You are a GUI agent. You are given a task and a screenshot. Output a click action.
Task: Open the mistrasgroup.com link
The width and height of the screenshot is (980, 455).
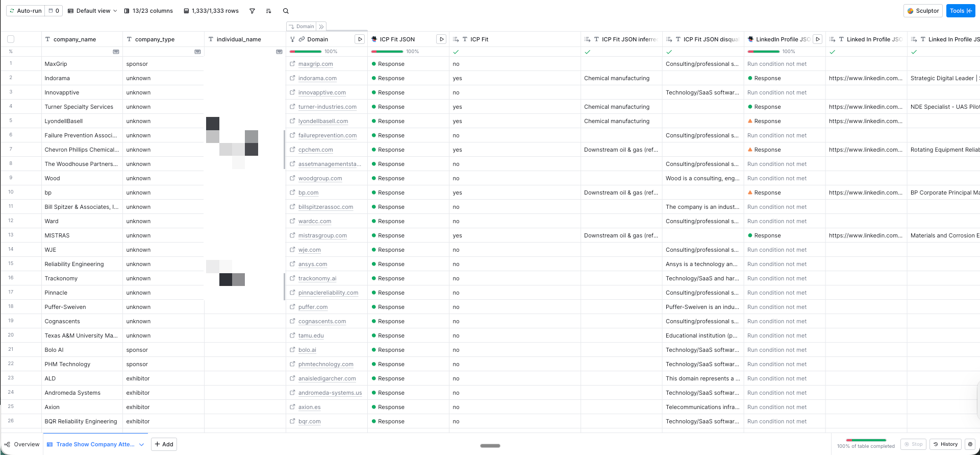tap(322, 235)
